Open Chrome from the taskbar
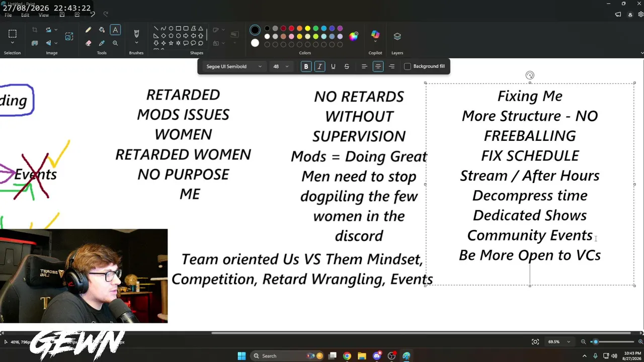 (347, 356)
